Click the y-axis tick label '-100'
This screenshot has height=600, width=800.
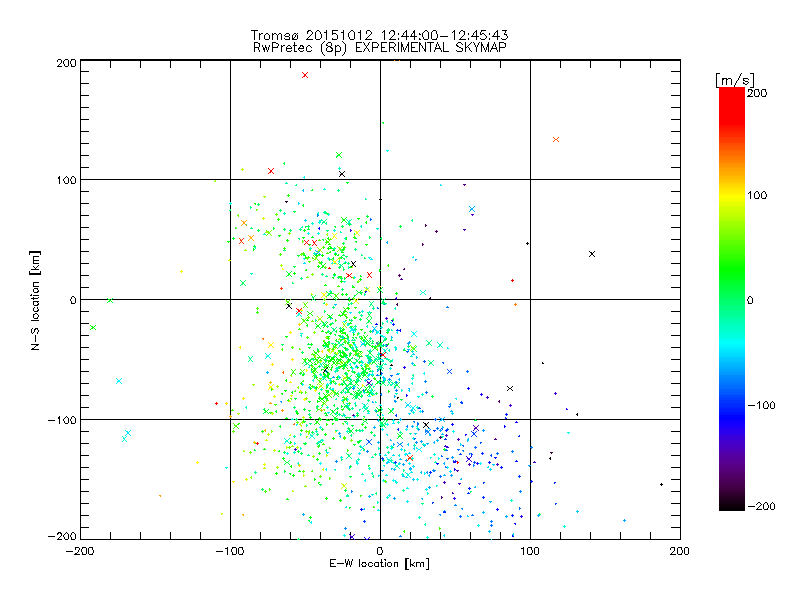[x=62, y=420]
